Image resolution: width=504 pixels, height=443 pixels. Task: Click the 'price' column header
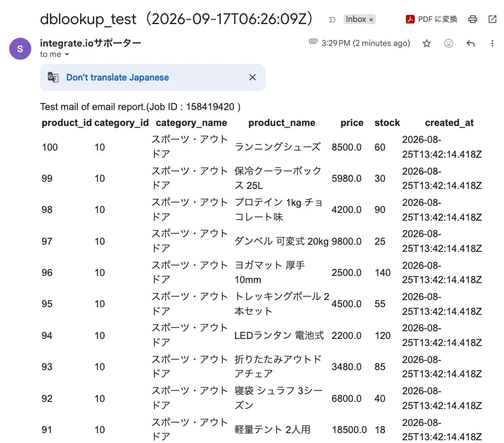(x=352, y=123)
